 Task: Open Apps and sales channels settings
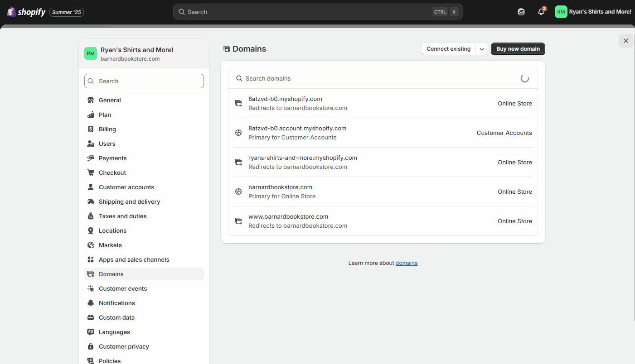(144, 259)
